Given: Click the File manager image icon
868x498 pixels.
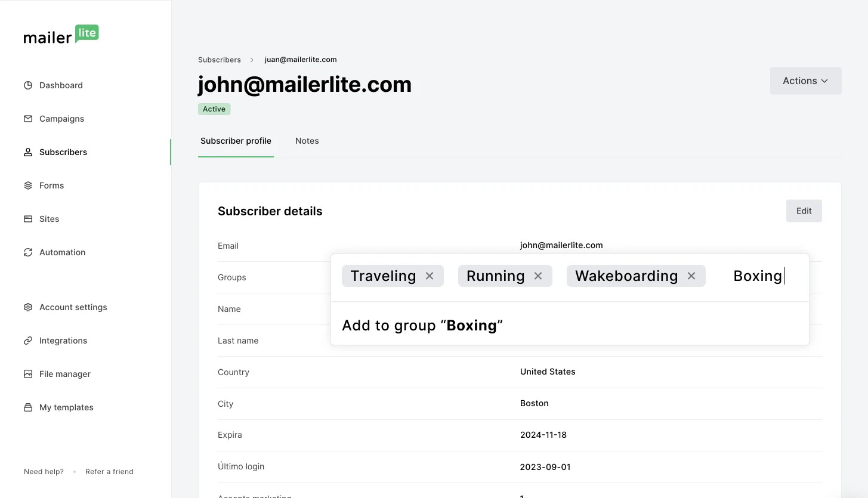Looking at the screenshot, I should coord(28,374).
